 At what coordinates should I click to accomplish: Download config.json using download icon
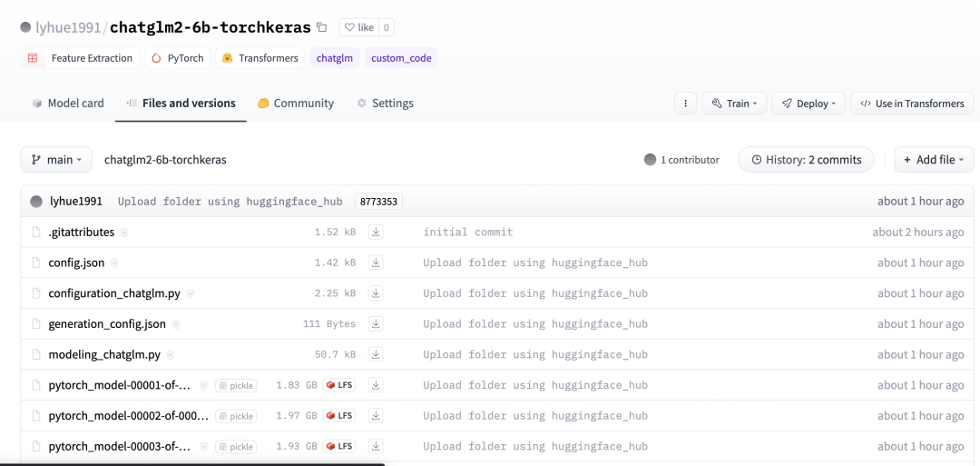[376, 263]
